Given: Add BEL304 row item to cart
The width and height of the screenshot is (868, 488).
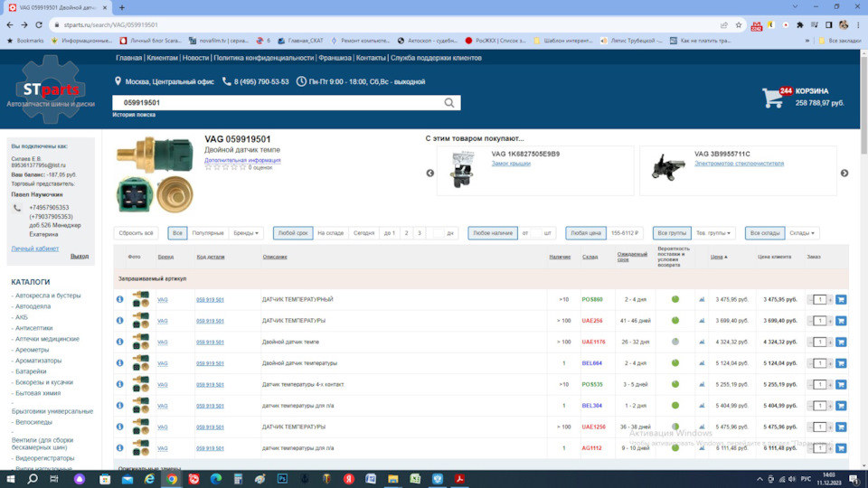Looking at the screenshot, I should [x=840, y=406].
